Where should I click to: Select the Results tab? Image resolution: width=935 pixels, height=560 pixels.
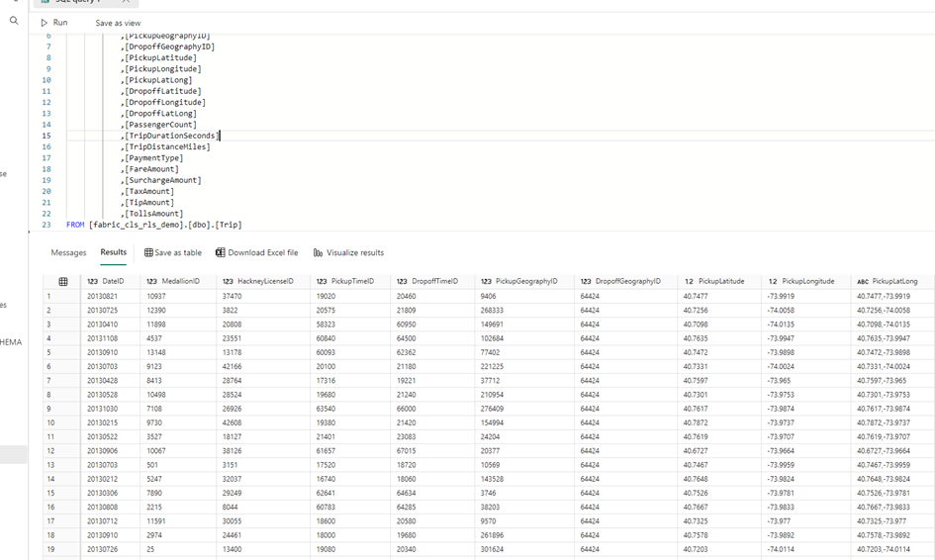[x=113, y=253]
